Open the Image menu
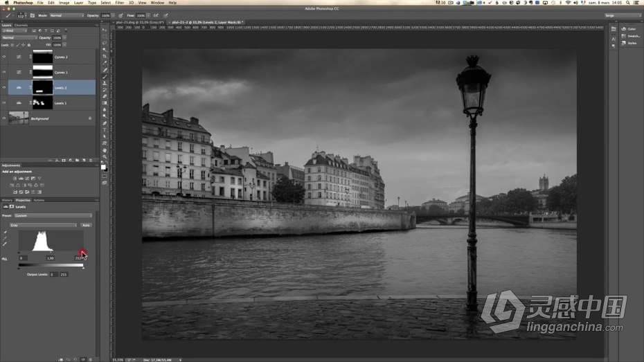 [64, 3]
